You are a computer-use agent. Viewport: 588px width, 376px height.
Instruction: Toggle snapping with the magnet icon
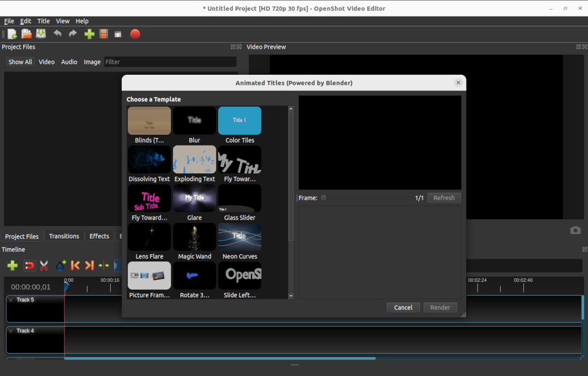[x=30, y=265]
